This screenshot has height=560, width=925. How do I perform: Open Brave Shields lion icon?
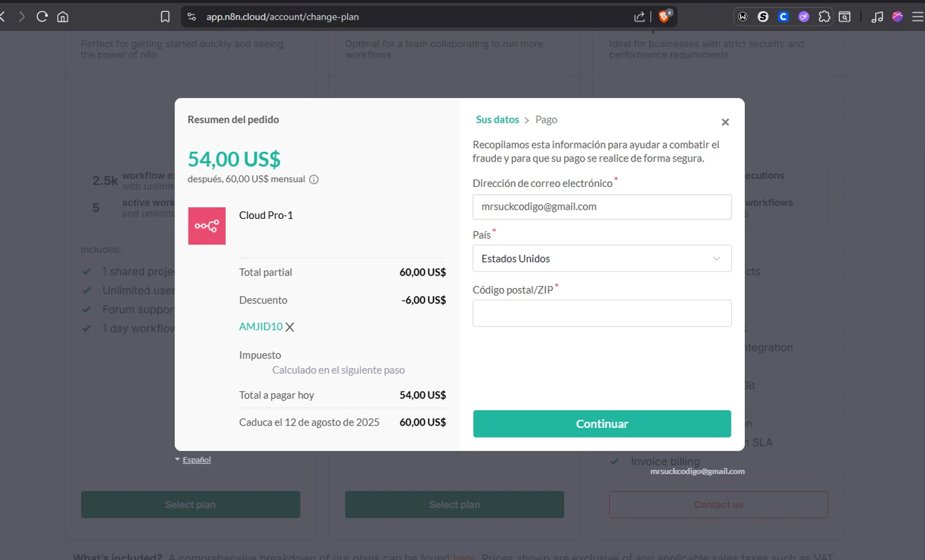tap(665, 16)
